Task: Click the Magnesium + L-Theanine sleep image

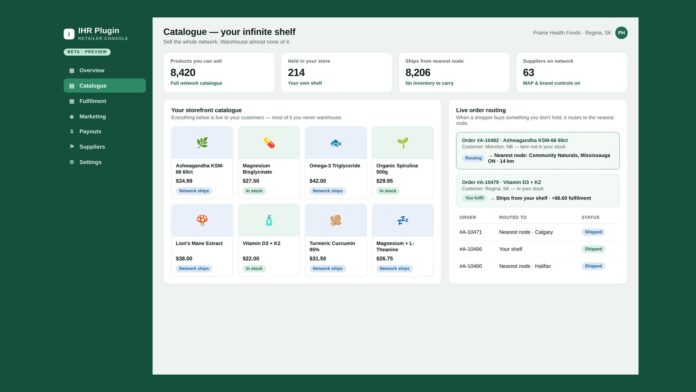Action: 403,220
